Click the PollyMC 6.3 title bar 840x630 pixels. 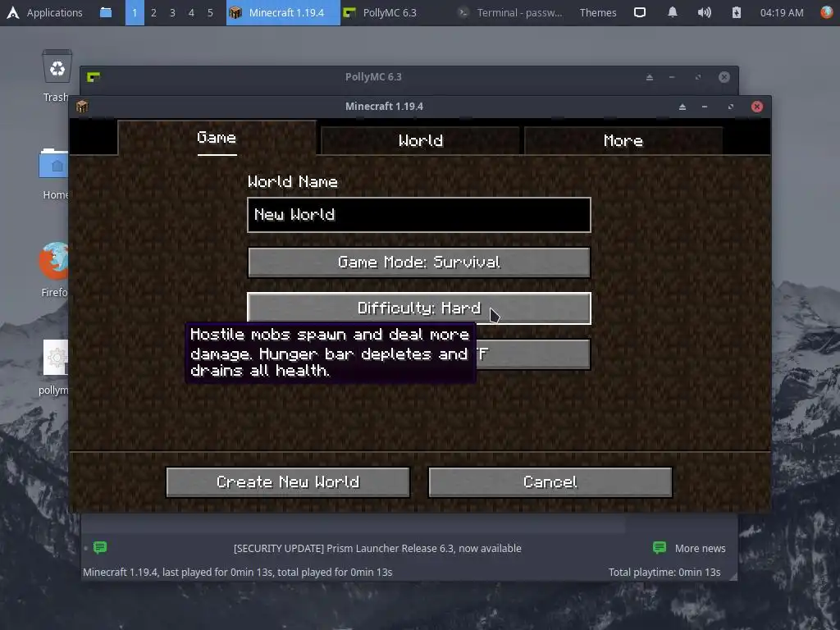373,76
